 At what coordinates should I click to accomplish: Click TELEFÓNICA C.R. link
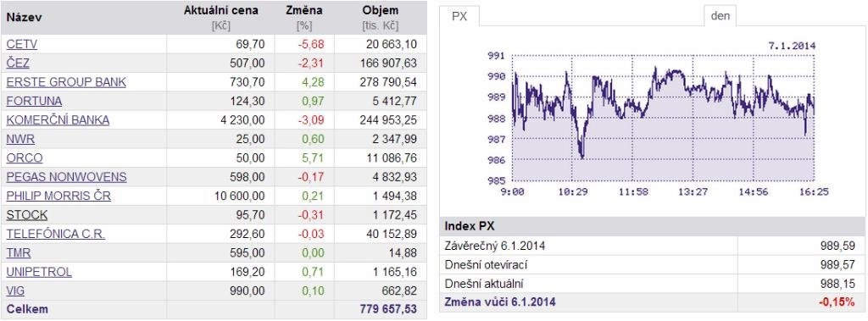[56, 234]
